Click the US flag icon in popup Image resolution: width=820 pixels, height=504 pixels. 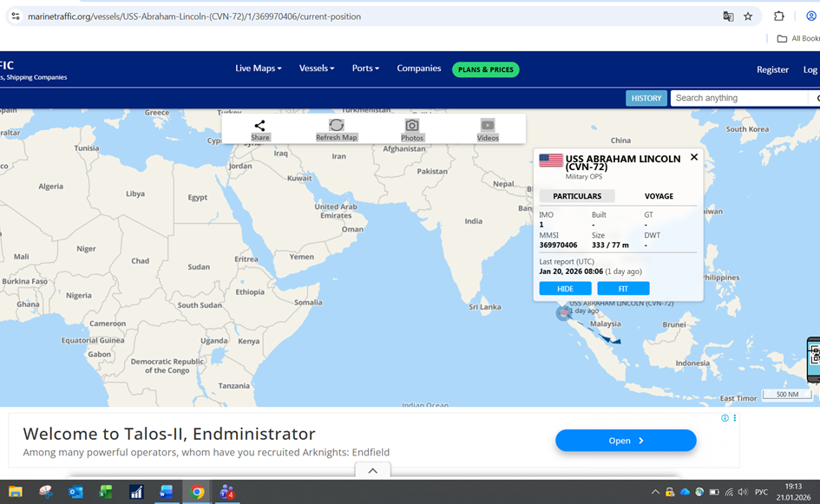click(x=551, y=160)
